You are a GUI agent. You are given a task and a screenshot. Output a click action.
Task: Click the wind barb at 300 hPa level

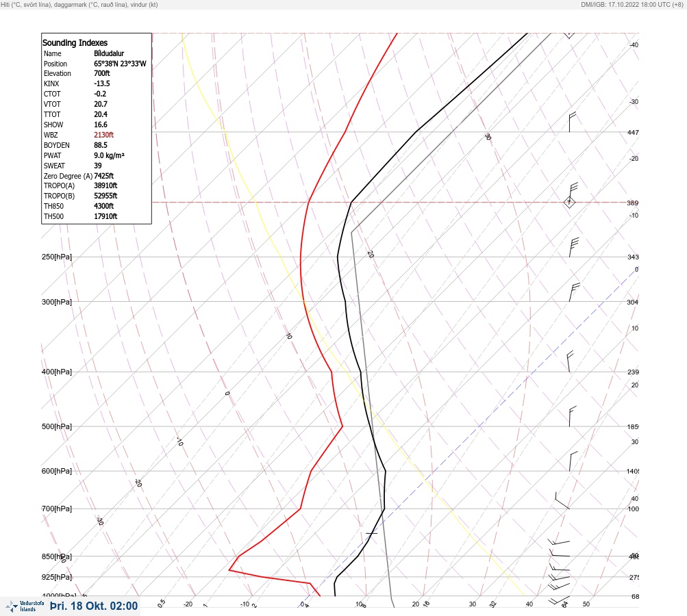[575, 292]
